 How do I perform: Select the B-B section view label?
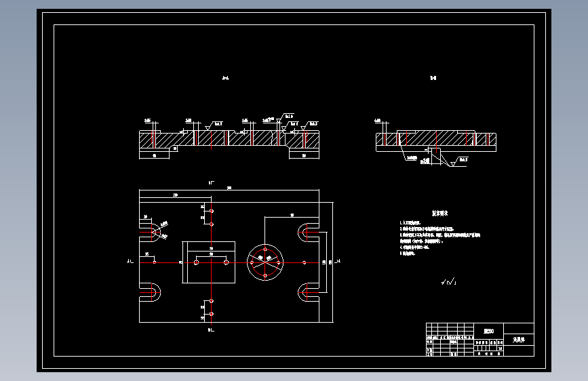tap(433, 78)
